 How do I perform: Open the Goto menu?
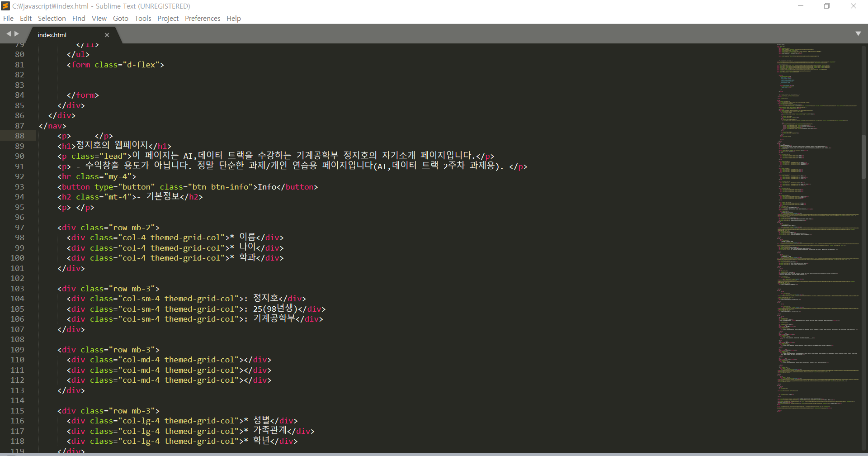[121, 19]
